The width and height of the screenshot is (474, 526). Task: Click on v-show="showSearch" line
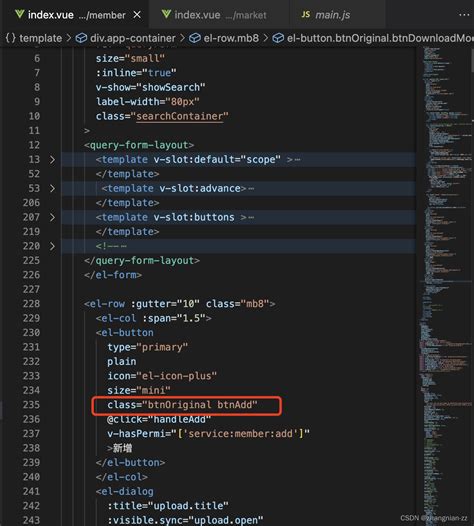point(151,87)
